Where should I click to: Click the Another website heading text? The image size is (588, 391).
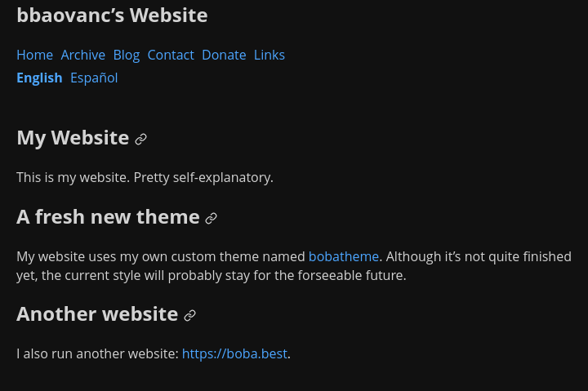tap(97, 313)
